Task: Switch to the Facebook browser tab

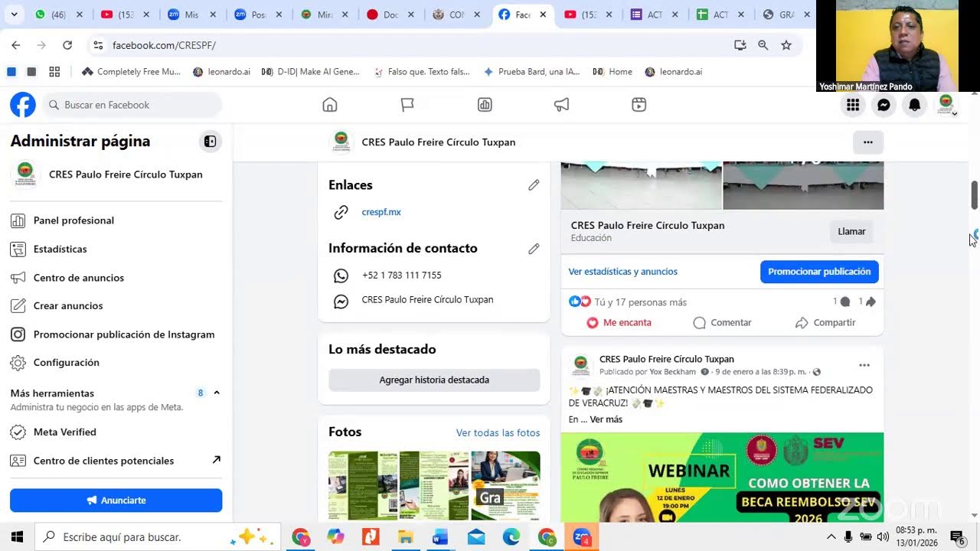Action: [x=523, y=15]
